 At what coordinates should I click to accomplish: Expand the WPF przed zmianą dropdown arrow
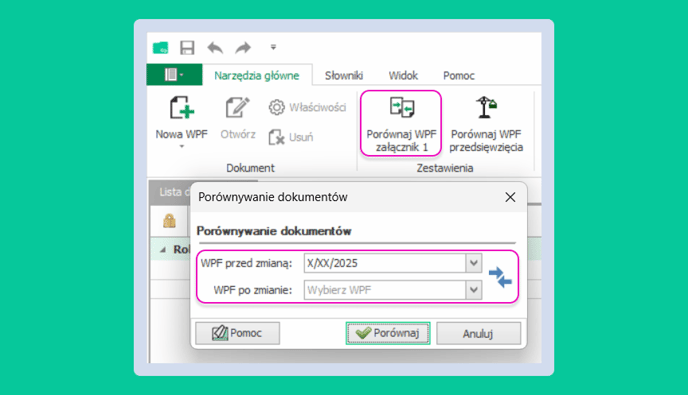474,263
